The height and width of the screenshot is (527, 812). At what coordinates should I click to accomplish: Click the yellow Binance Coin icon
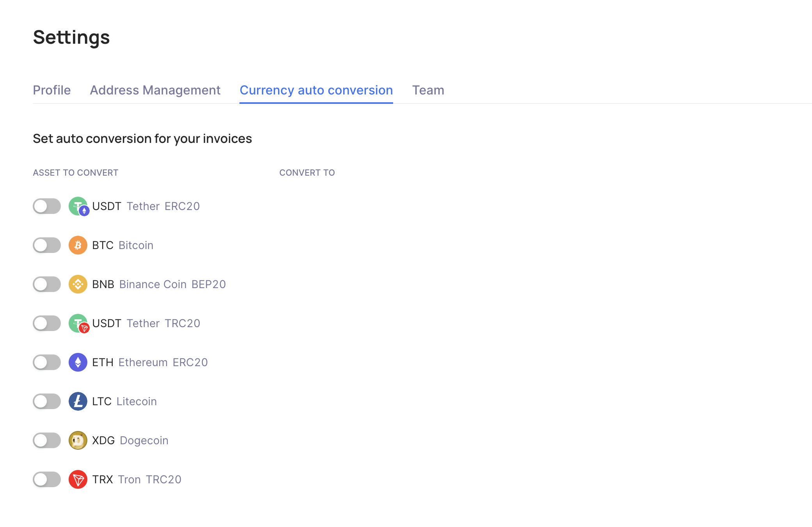(x=78, y=284)
